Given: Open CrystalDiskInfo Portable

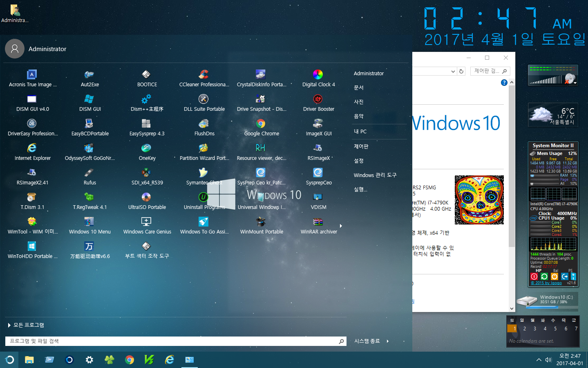Looking at the screenshot, I should pyautogui.click(x=261, y=74).
